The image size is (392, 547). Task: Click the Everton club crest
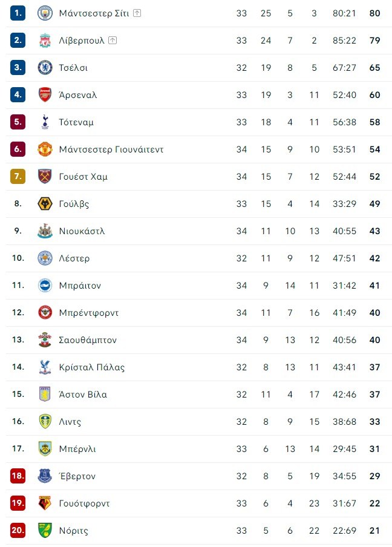tap(45, 476)
